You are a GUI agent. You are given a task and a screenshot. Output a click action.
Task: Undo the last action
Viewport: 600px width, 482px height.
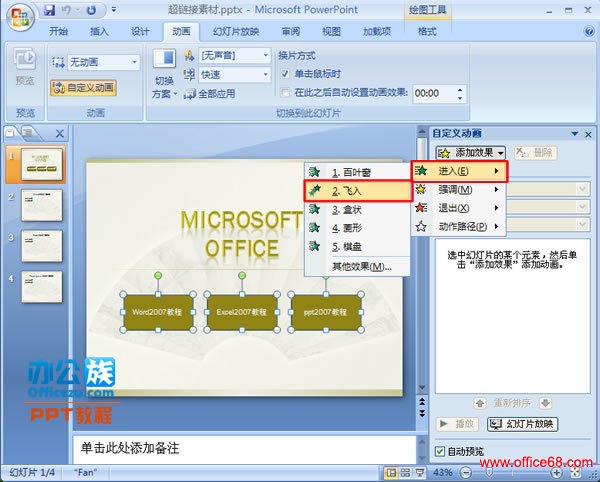point(67,10)
